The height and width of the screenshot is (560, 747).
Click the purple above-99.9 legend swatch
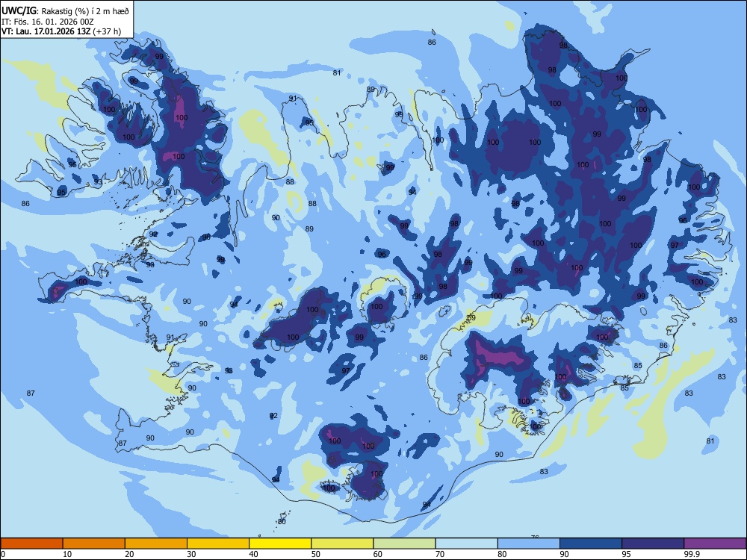click(x=715, y=544)
